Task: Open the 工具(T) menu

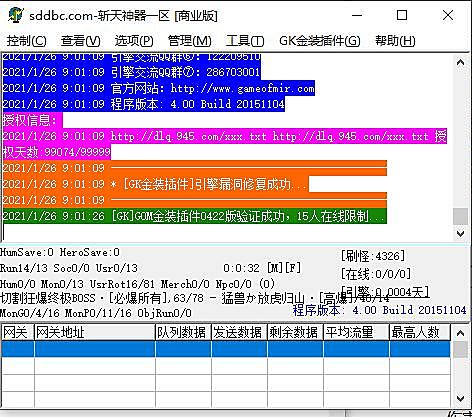Action: coord(245,41)
